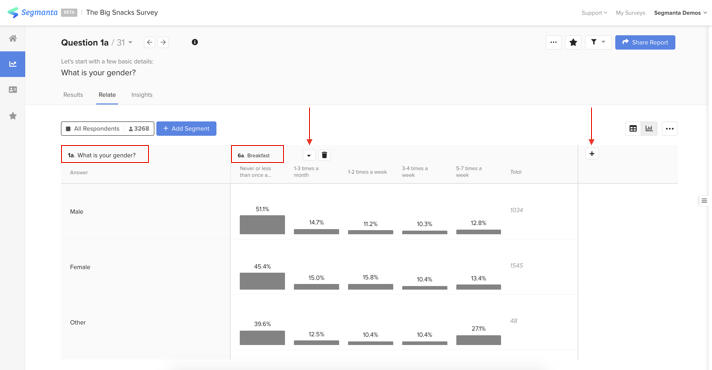The height and width of the screenshot is (370, 712).
Task: Click the 6a Breakfast column header
Action: coord(257,154)
